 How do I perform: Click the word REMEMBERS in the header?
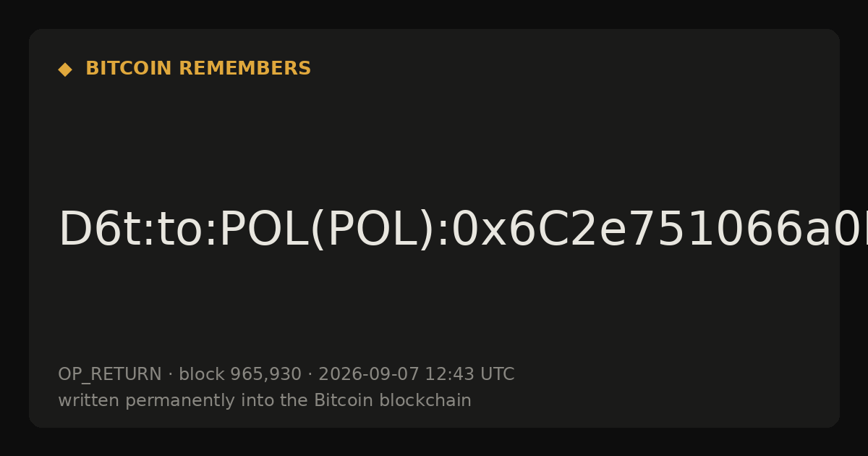244,69
